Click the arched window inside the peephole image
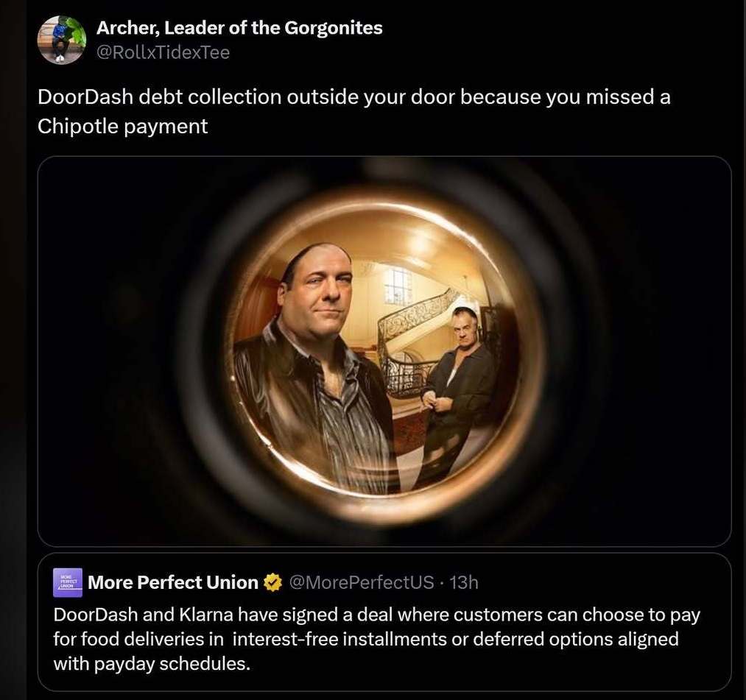Viewport: 746px width, 700px height. tap(398, 286)
